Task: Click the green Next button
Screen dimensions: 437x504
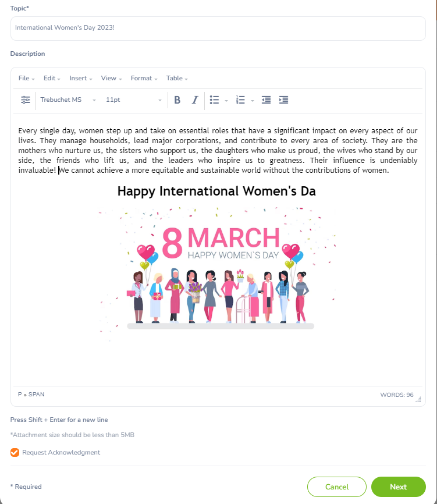Action: click(399, 487)
